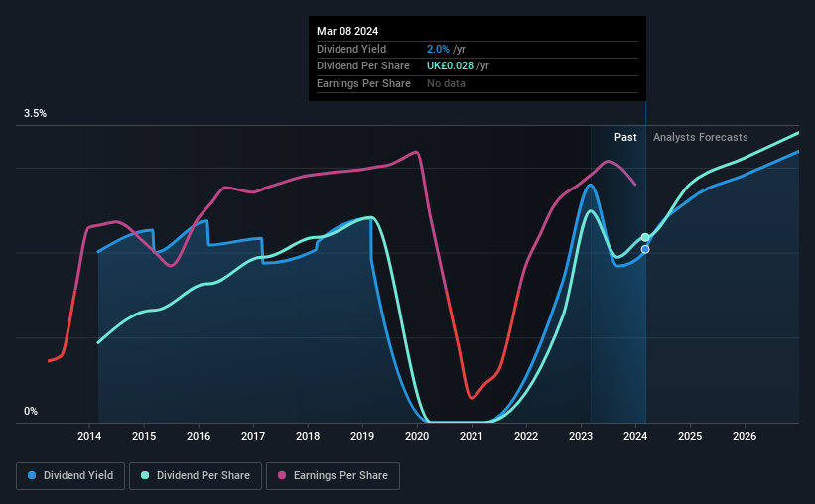
Task: Click the blue data point marker on chart
Action: (645, 249)
